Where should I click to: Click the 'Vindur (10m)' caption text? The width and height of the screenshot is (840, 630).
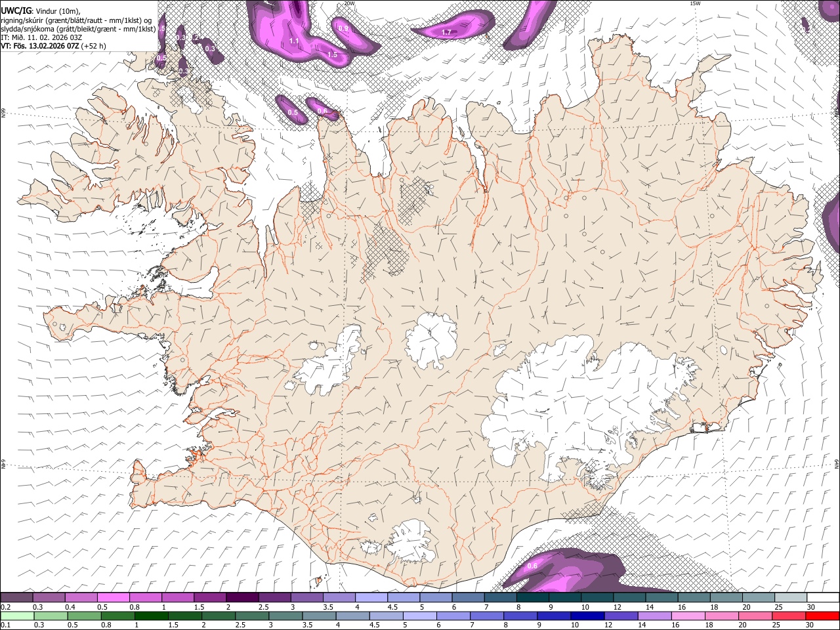[x=58, y=10]
